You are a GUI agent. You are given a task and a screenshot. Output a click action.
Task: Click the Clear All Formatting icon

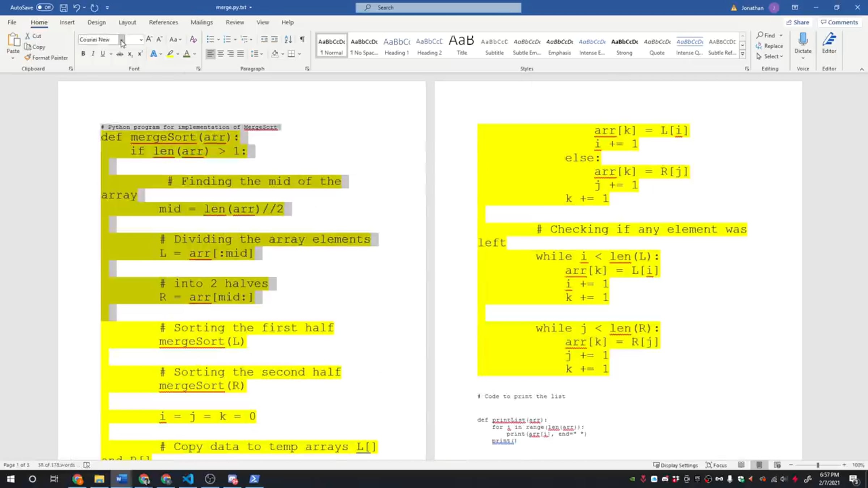click(x=193, y=39)
